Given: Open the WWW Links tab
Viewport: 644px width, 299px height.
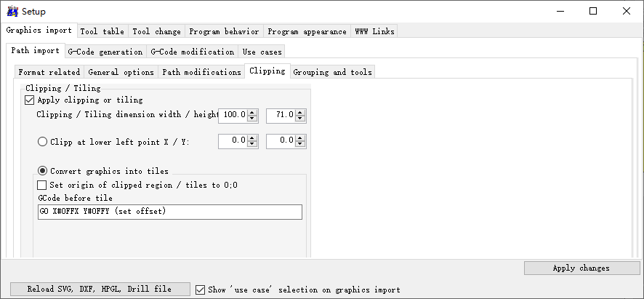Looking at the screenshot, I should [374, 31].
